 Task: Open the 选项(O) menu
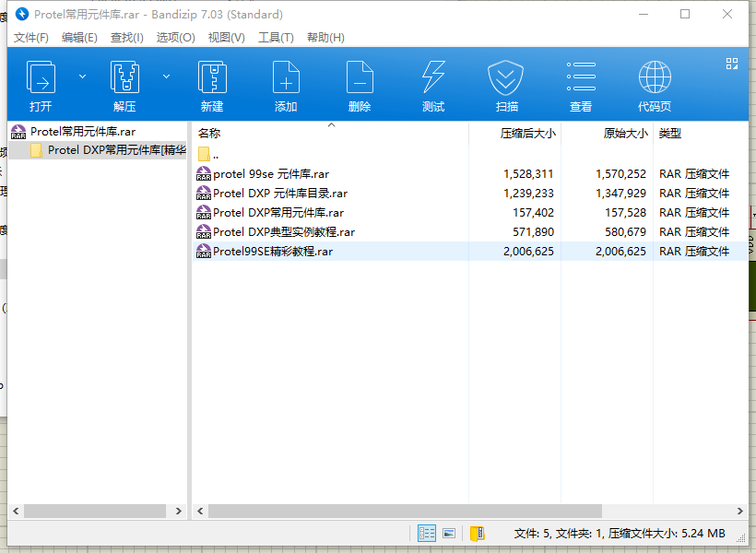click(x=175, y=38)
